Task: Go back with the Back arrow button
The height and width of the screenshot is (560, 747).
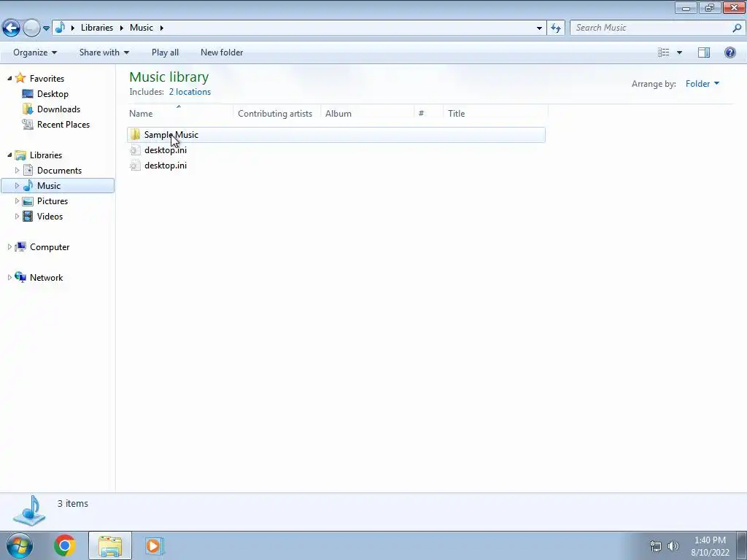Action: coord(11,28)
